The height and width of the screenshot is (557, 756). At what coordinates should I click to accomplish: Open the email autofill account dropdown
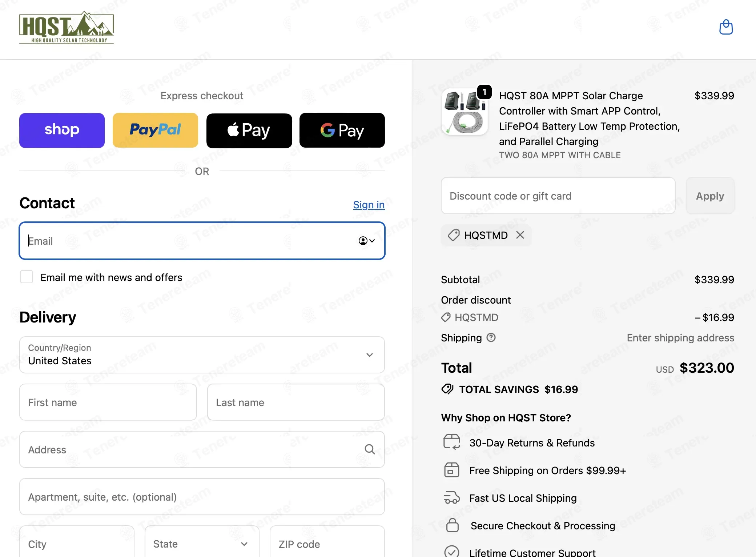coord(366,241)
